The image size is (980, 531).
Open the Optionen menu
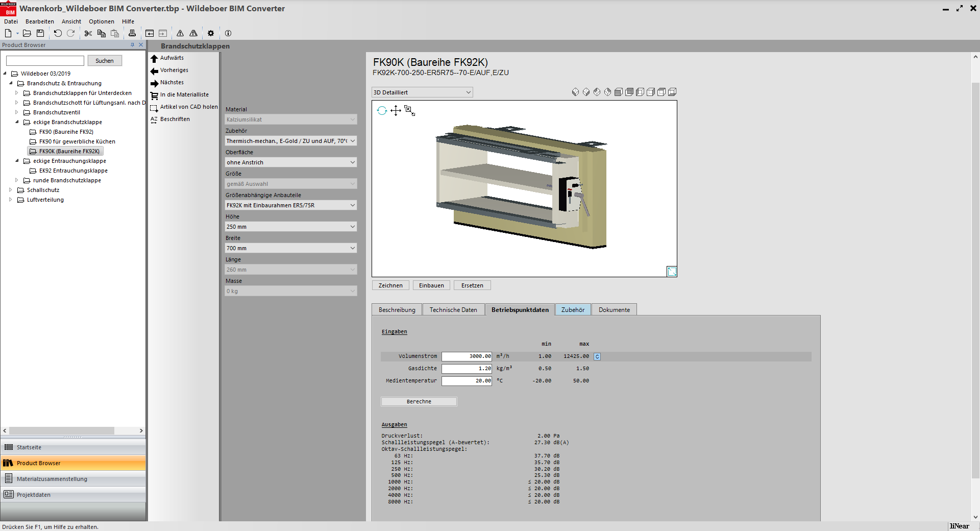click(x=102, y=21)
